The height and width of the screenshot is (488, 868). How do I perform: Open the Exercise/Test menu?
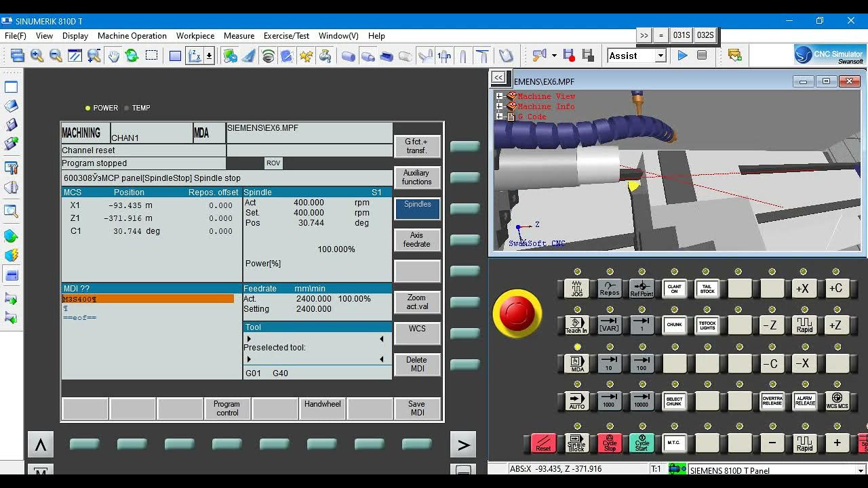coord(287,36)
